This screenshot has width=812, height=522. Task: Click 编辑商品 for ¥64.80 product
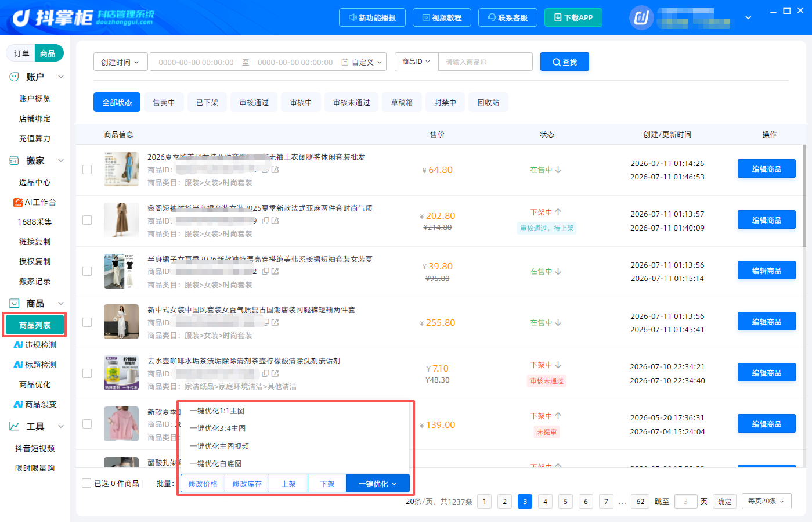(x=767, y=169)
